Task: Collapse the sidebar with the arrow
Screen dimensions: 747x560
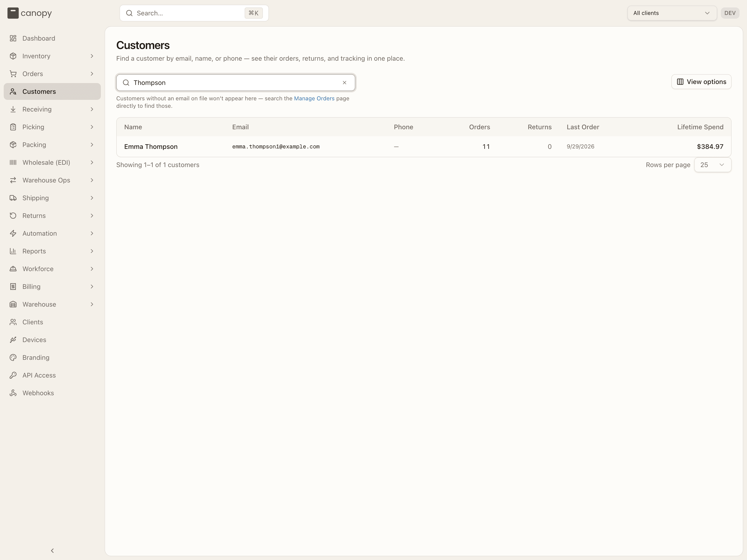Action: click(x=52, y=550)
